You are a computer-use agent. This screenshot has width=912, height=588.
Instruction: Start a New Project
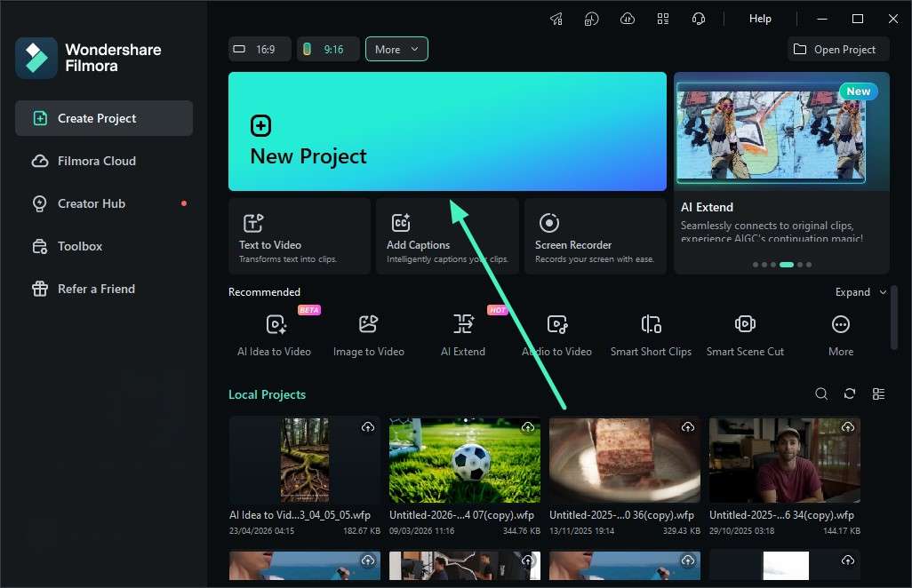(x=447, y=131)
